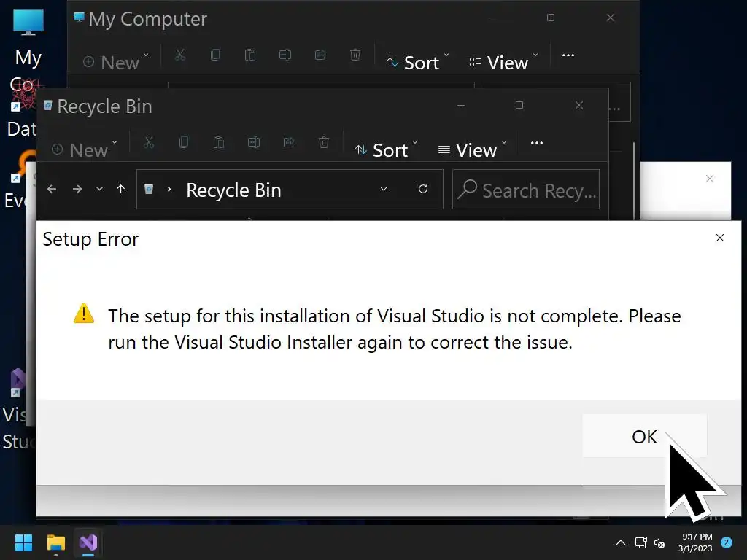The height and width of the screenshot is (560, 747).
Task: Click the Cut icon in My Computer toolbar
Action: coord(180,55)
